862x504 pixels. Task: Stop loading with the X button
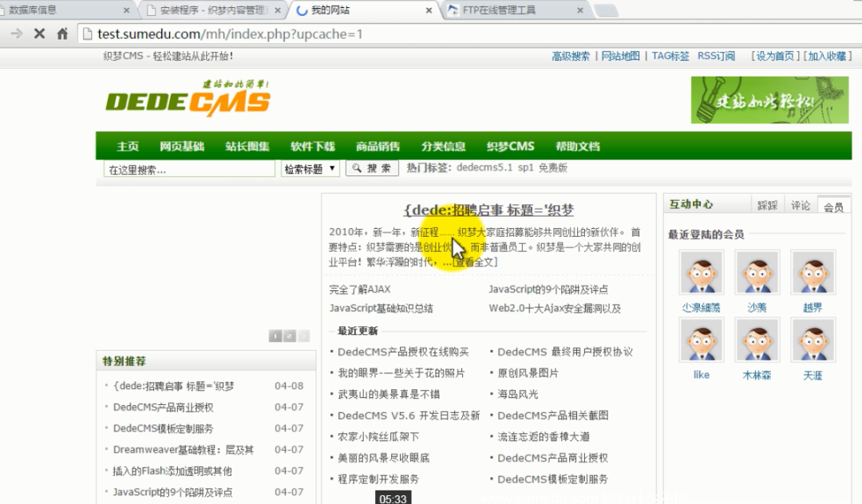(39, 34)
